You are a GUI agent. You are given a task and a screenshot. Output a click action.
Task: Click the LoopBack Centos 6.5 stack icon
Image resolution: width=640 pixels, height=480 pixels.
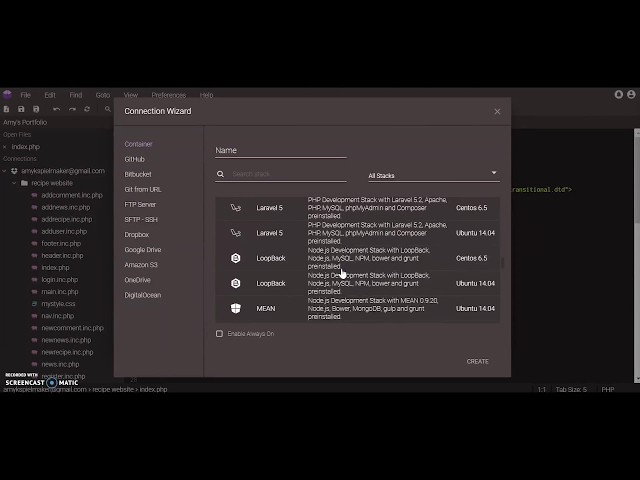[236, 258]
